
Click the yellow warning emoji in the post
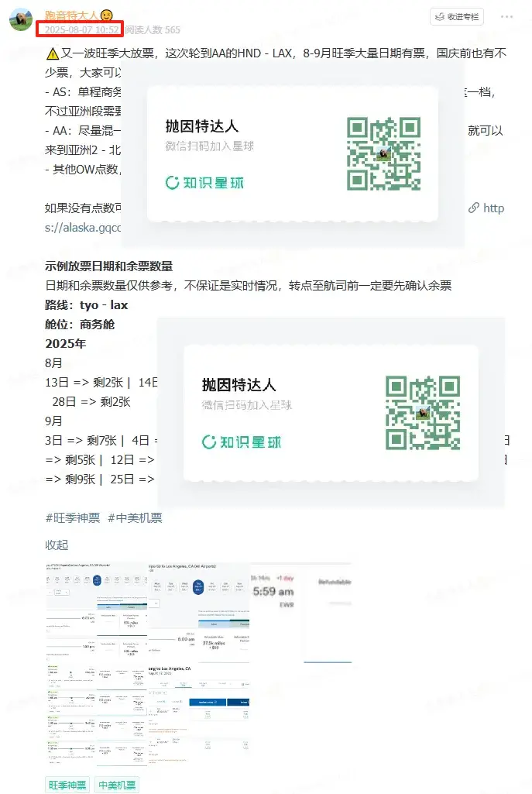click(x=52, y=53)
